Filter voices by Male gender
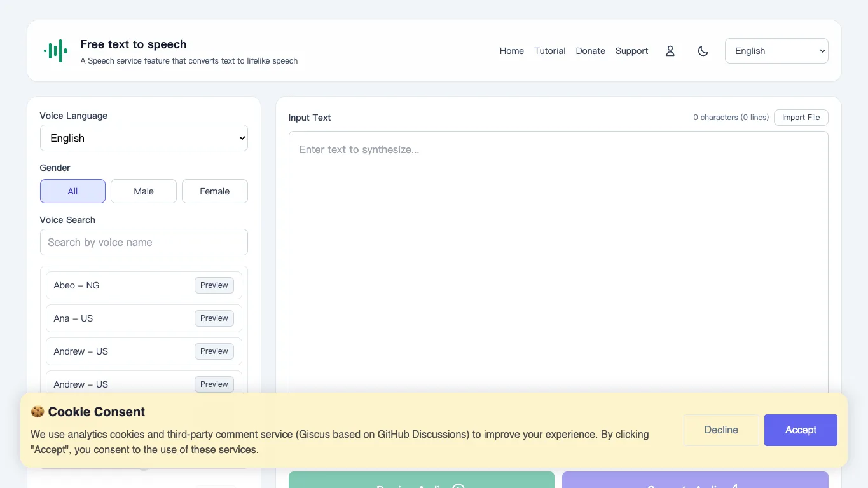This screenshot has height=488, width=868. point(144,191)
